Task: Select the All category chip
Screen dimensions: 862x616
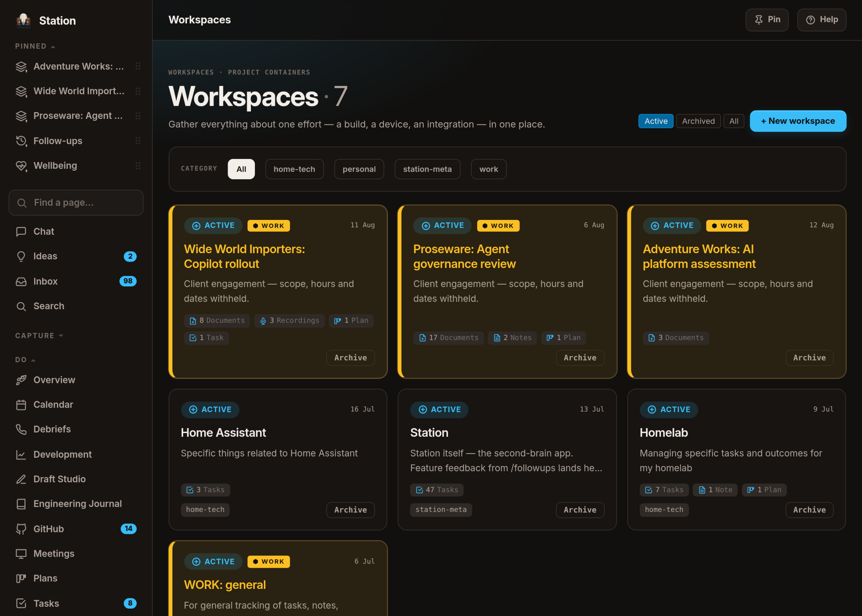Action: (241, 169)
